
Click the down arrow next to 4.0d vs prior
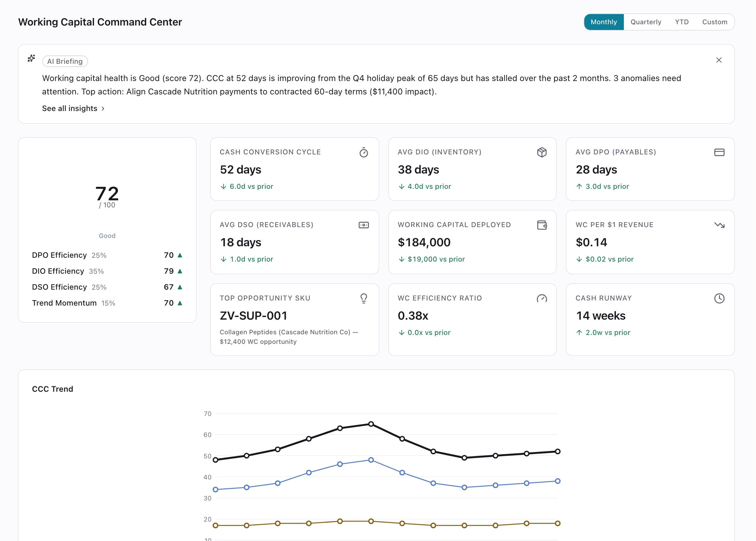pyautogui.click(x=401, y=187)
